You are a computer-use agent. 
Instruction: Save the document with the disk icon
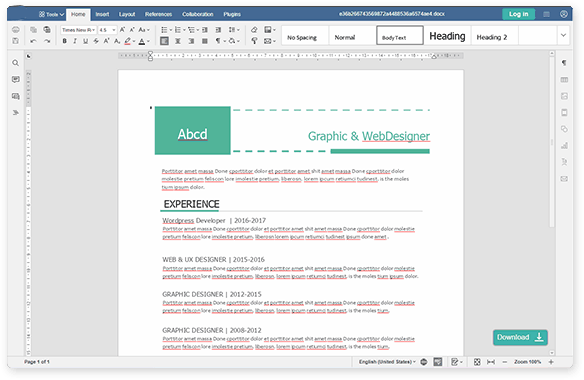[x=16, y=41]
